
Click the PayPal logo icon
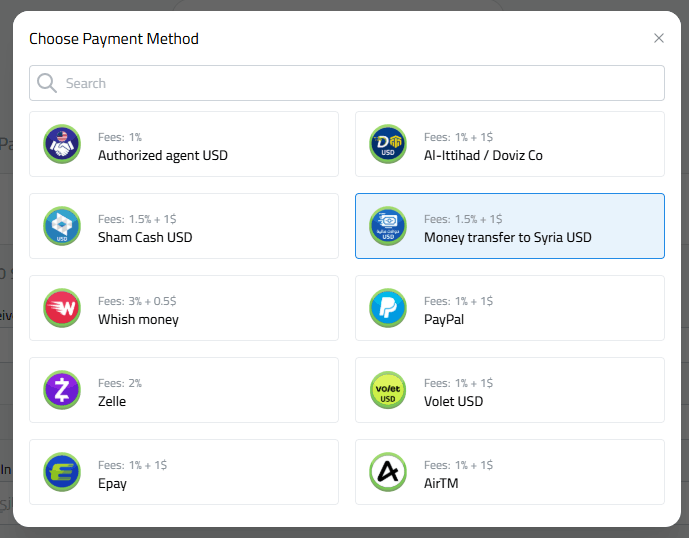tap(388, 308)
